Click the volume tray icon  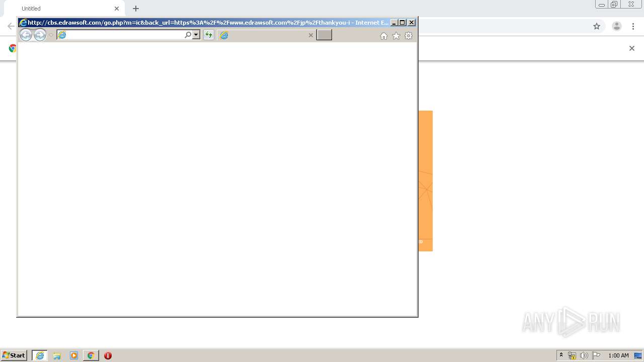(x=584, y=355)
